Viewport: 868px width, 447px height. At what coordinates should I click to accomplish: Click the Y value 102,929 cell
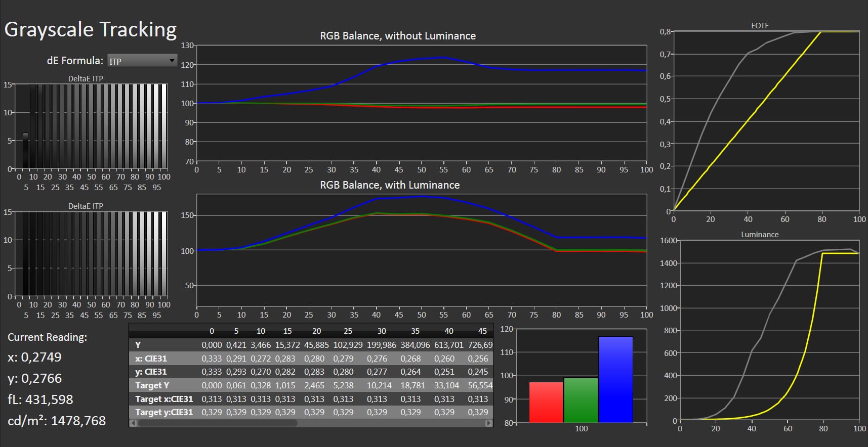click(x=348, y=345)
